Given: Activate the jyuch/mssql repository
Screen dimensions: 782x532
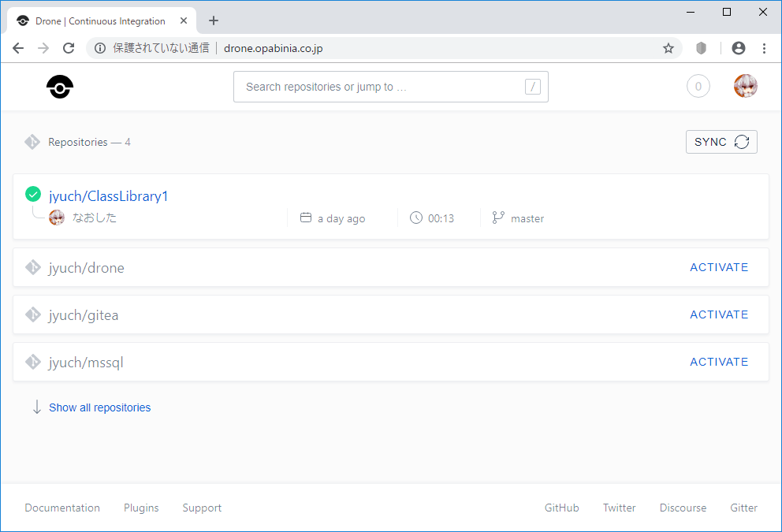Looking at the screenshot, I should [x=719, y=362].
